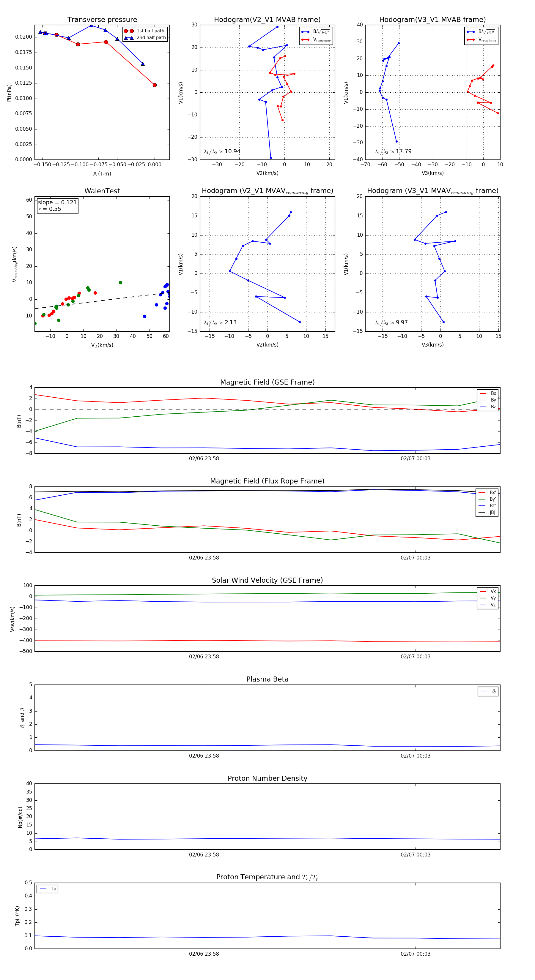Click '02/07 00:03' tick label under Proton Temperature plot
Viewport: 535px width, 980px height.
click(416, 954)
